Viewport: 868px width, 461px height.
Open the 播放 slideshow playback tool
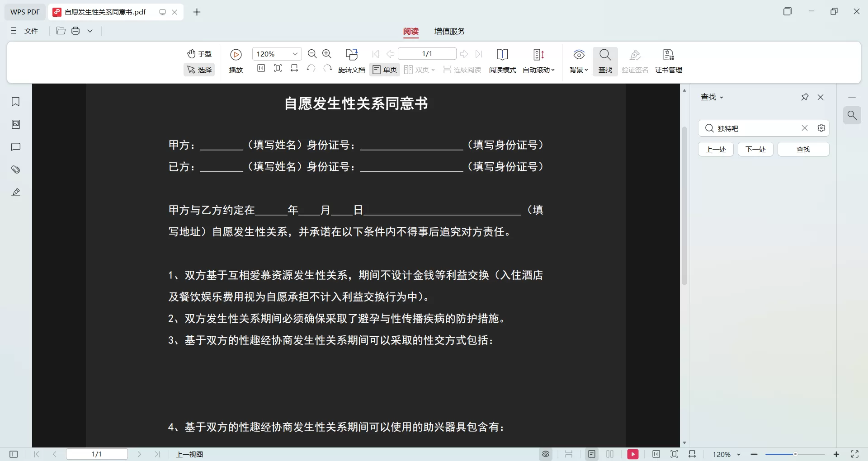(x=236, y=60)
